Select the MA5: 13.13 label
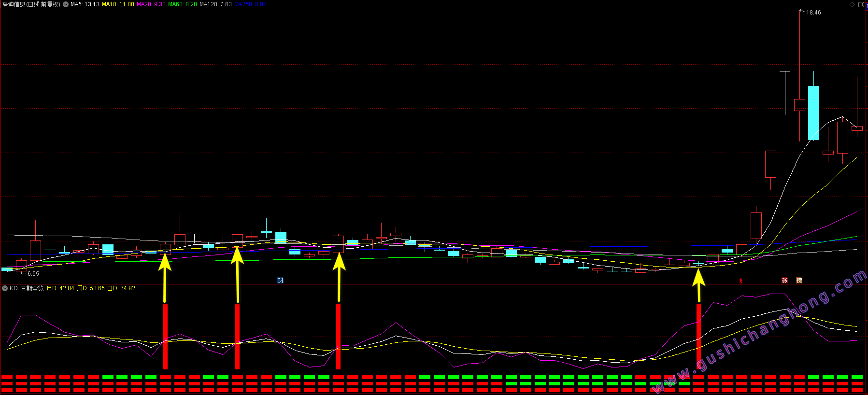 point(85,4)
